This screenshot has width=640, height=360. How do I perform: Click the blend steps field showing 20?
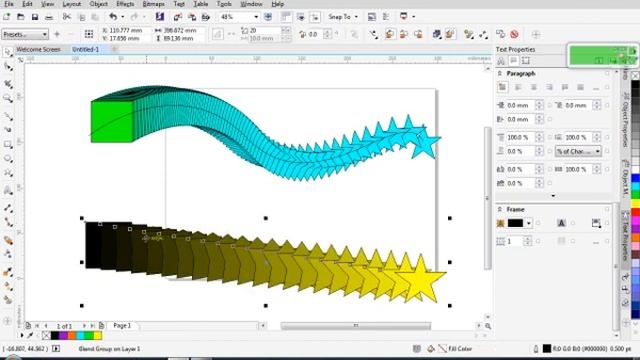pos(264,31)
